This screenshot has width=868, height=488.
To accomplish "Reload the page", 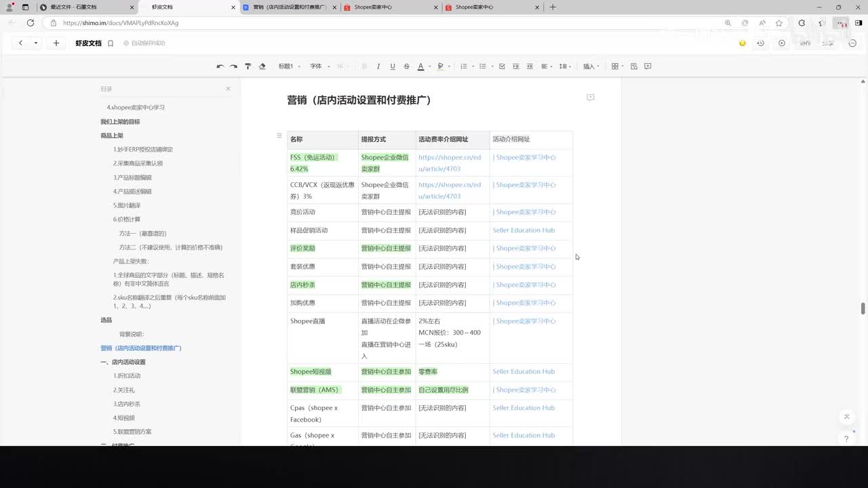I will coord(31,23).
